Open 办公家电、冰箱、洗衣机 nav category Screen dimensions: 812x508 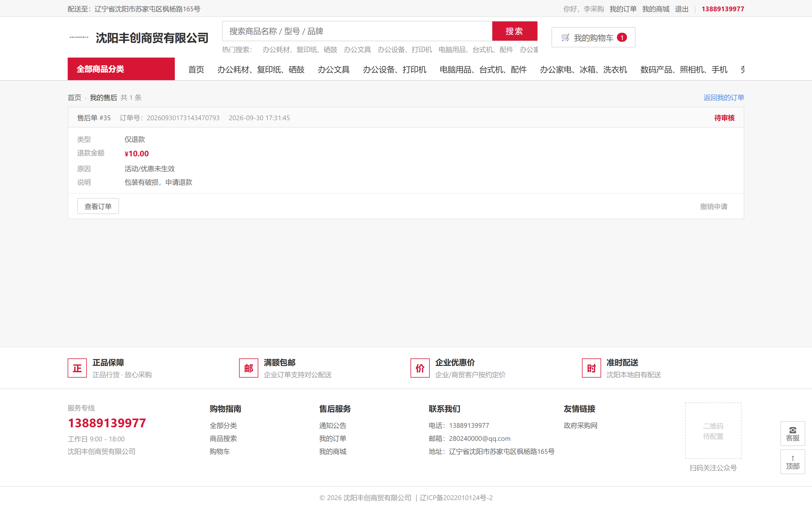click(x=584, y=69)
